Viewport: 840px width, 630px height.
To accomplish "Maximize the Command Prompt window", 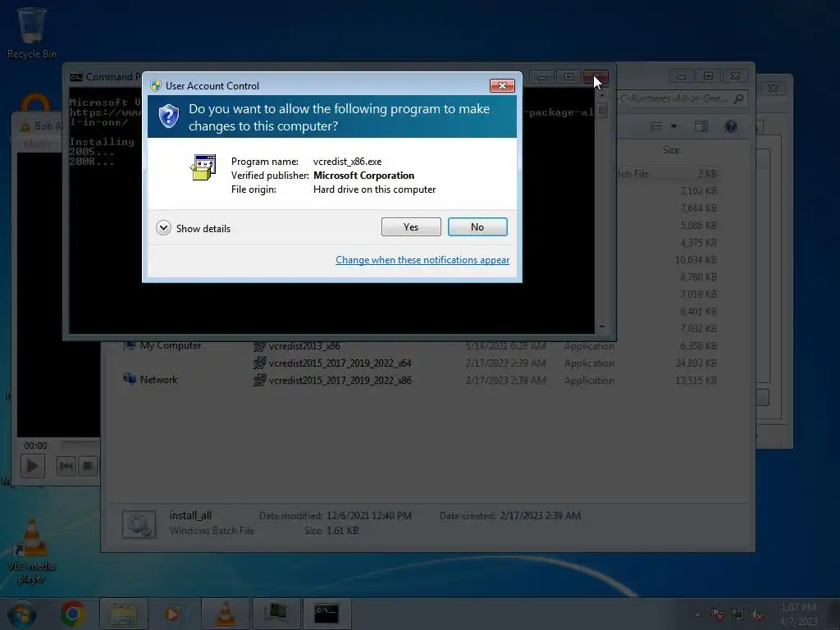I will click(x=568, y=77).
